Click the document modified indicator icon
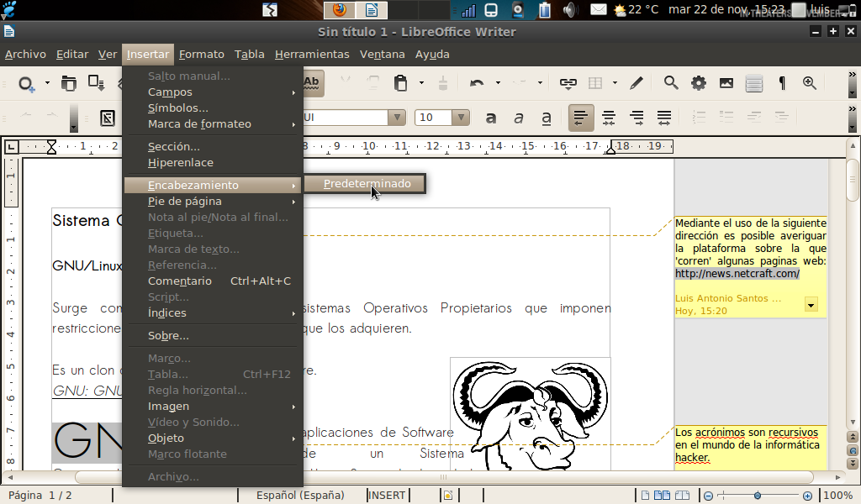Image resolution: width=861 pixels, height=504 pixels. 448,496
